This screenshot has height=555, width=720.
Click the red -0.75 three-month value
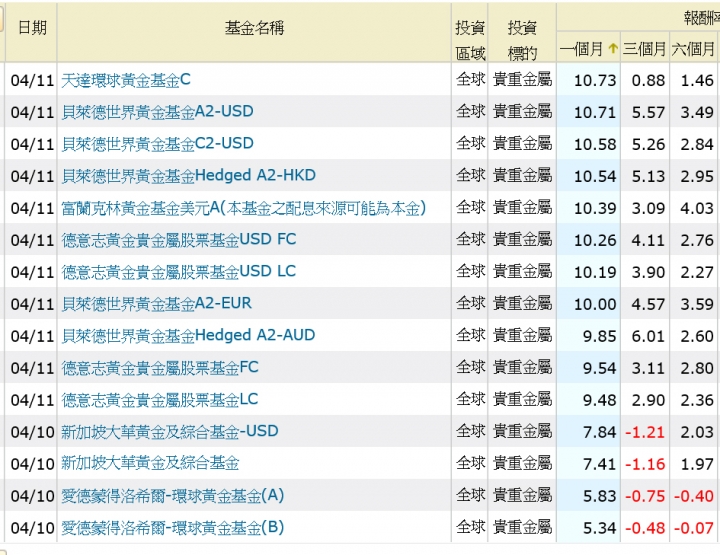point(645,497)
